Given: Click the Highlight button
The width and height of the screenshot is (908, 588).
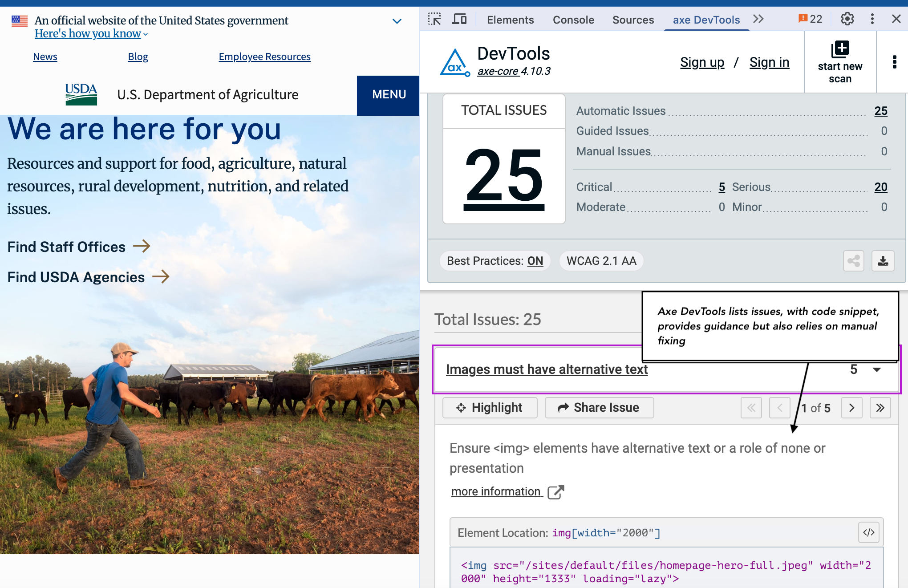Looking at the screenshot, I should [x=490, y=408].
